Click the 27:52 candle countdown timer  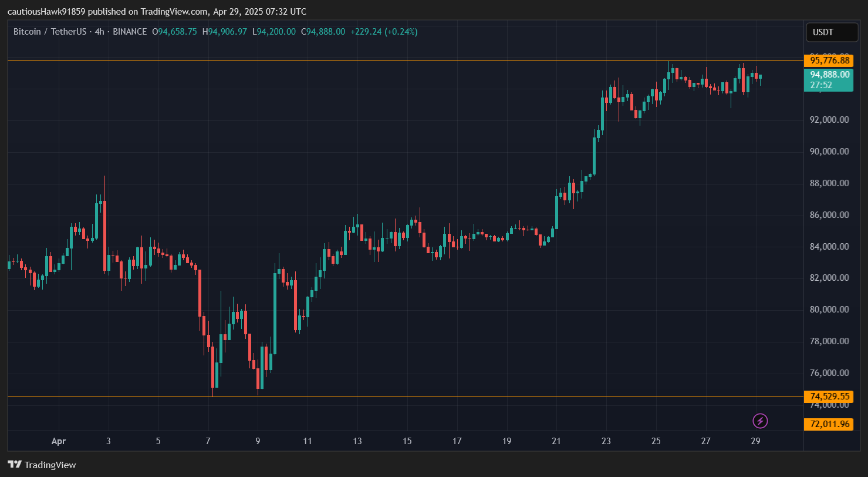click(821, 85)
